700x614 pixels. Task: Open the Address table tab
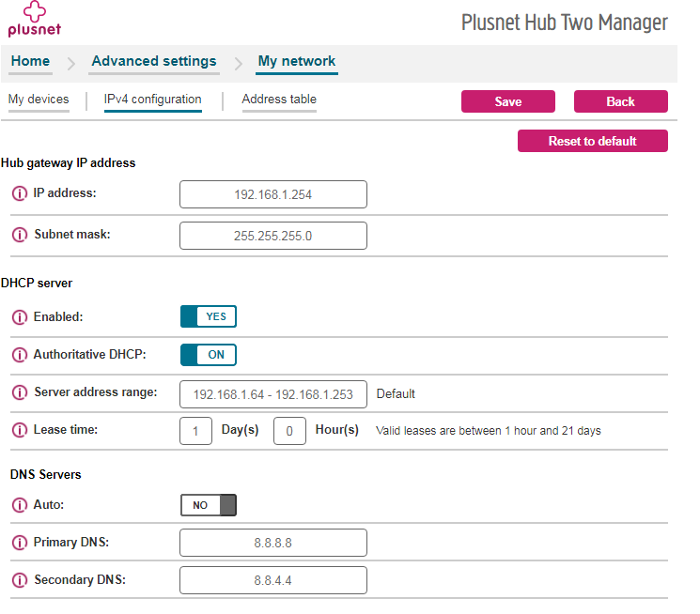coord(279,100)
